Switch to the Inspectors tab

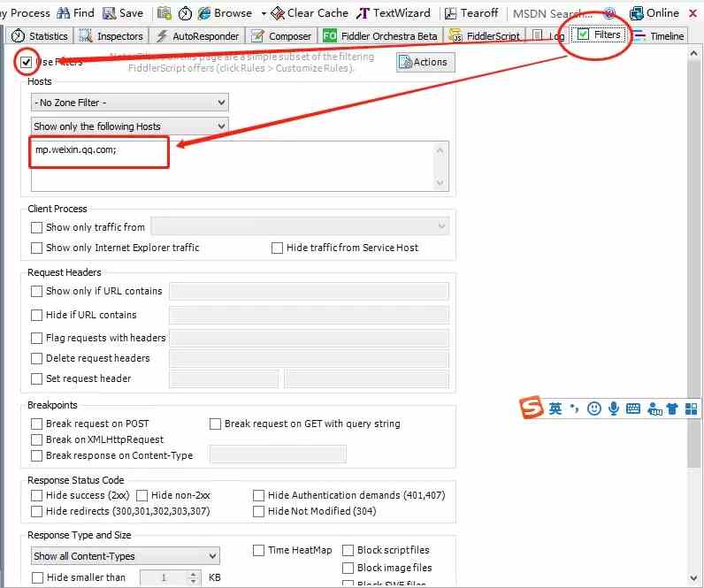coord(111,36)
